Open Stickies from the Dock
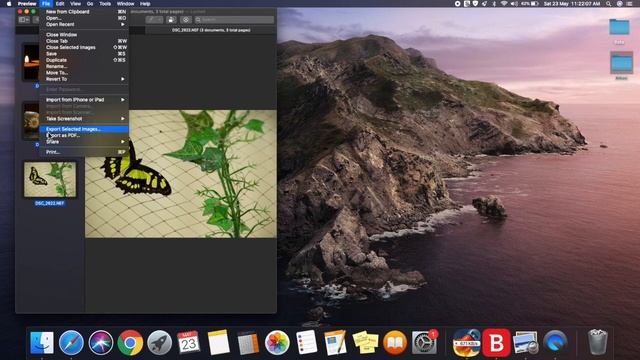This screenshot has width=640, height=360. (365, 342)
